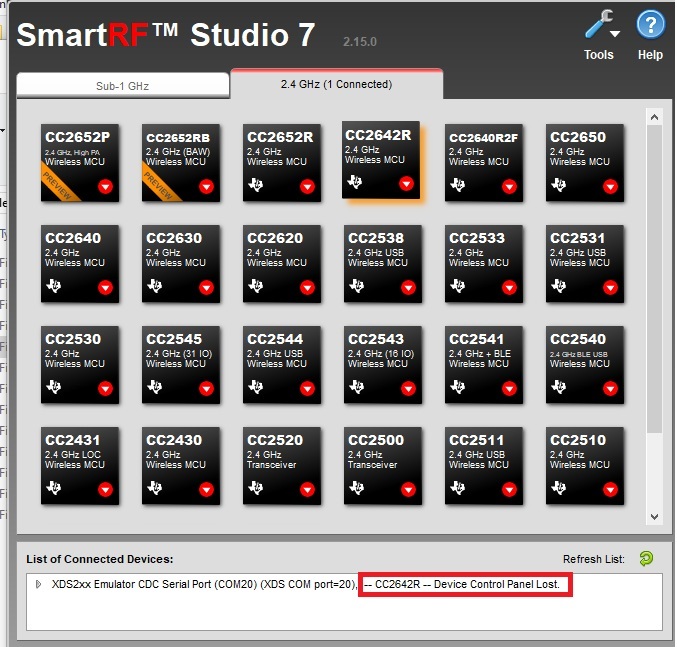Screen dimensions: 677x647
Task: Click the TI logo on CC2430 tile
Action: pos(155,488)
